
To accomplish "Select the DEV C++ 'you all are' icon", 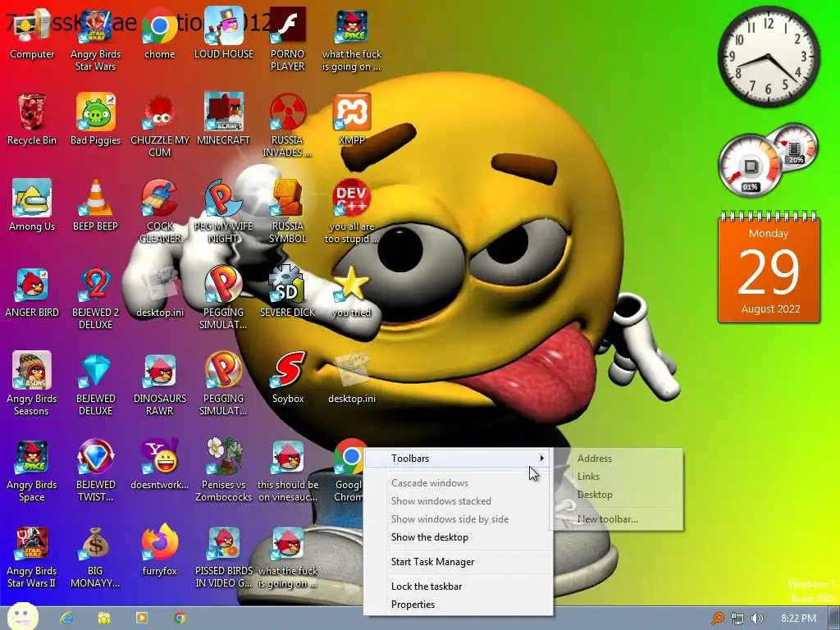I will click(351, 211).
